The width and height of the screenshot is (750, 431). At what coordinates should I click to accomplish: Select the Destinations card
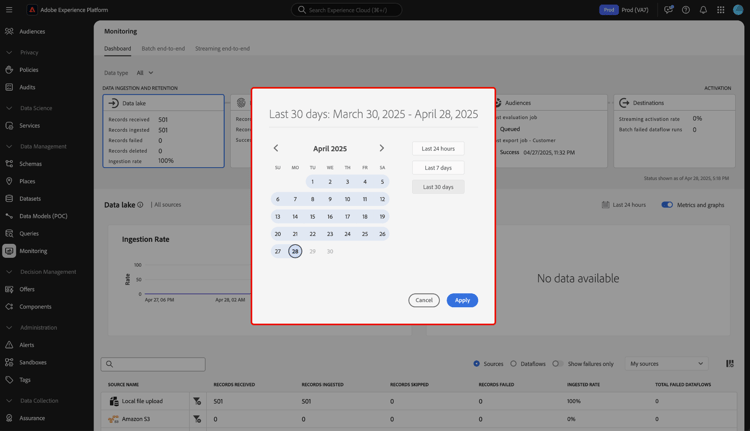coord(674,131)
